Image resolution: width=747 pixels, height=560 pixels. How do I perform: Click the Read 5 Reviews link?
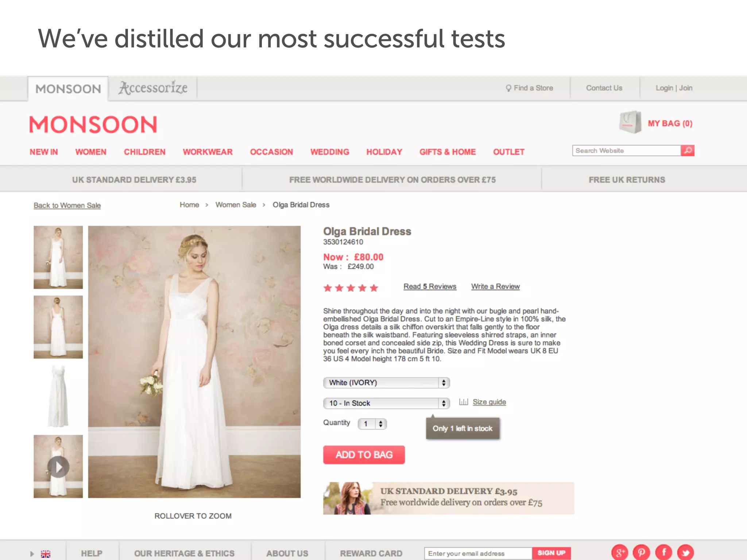coord(430,287)
